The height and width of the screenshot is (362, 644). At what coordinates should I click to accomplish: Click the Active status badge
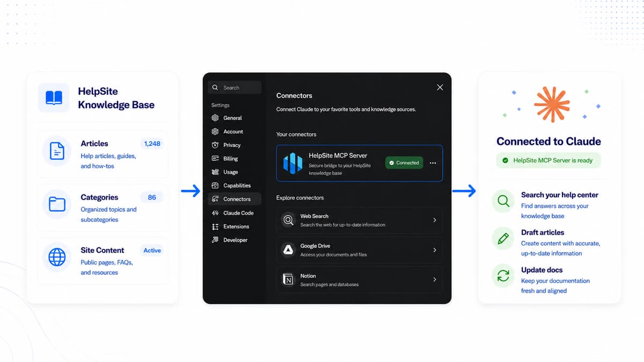(152, 250)
